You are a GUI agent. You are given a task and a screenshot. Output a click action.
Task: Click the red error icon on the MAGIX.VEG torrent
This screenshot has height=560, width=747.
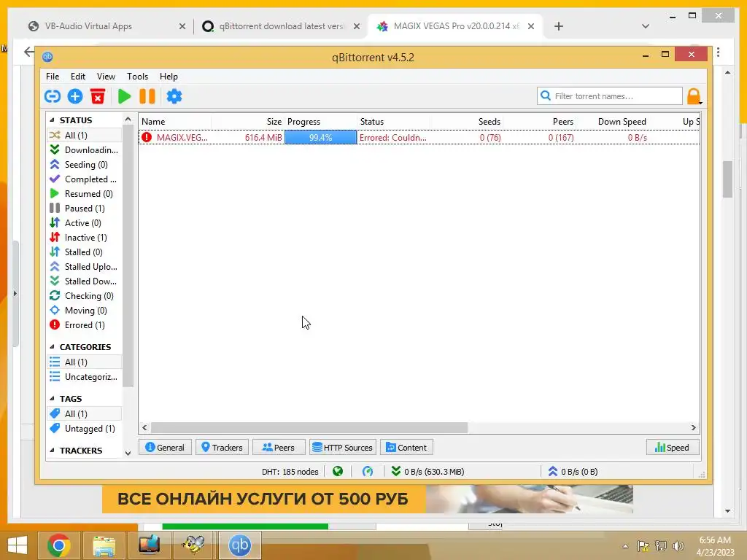pyautogui.click(x=147, y=138)
